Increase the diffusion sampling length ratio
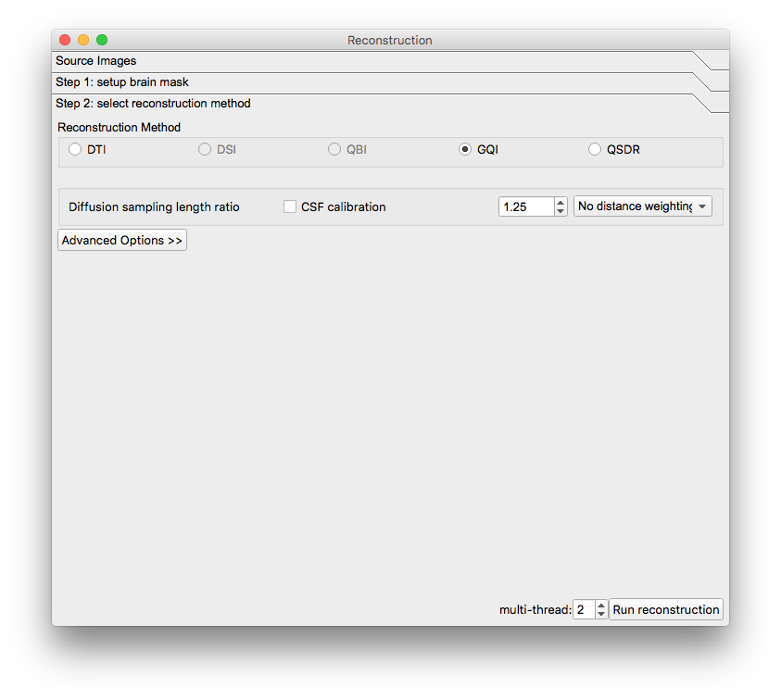The width and height of the screenshot is (781, 700). [561, 202]
